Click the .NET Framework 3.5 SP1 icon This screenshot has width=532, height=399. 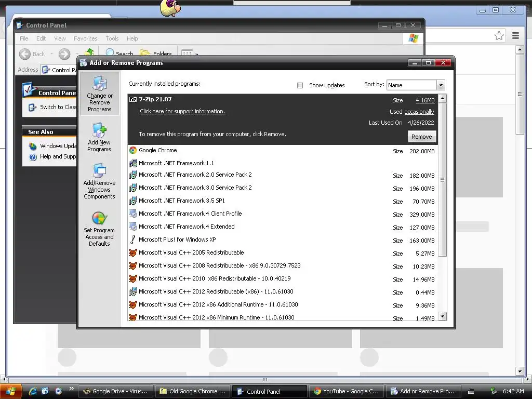click(x=133, y=201)
